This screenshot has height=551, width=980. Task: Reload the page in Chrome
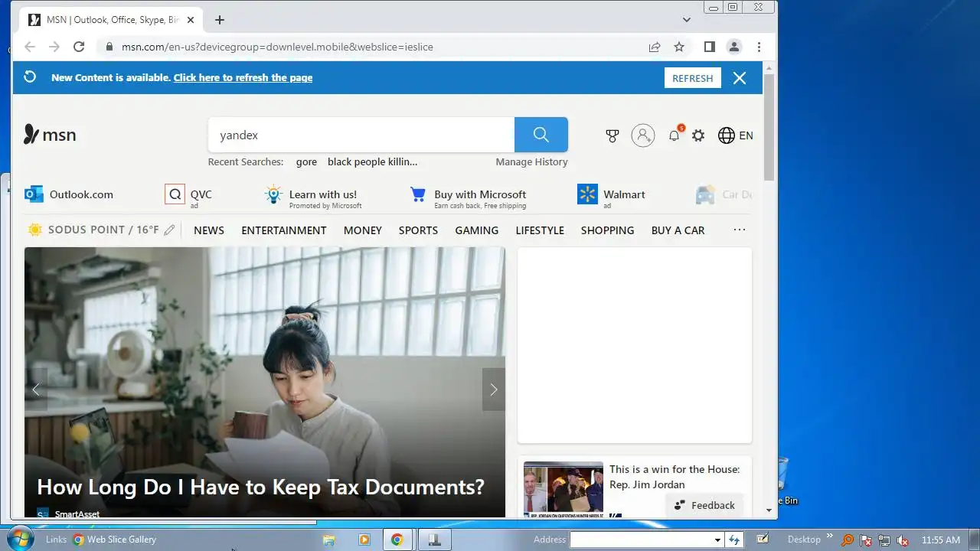(79, 47)
